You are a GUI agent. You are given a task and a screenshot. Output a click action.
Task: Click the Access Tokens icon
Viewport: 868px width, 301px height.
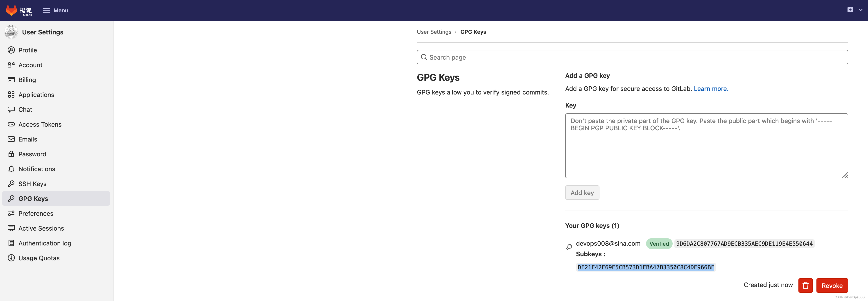tap(11, 124)
